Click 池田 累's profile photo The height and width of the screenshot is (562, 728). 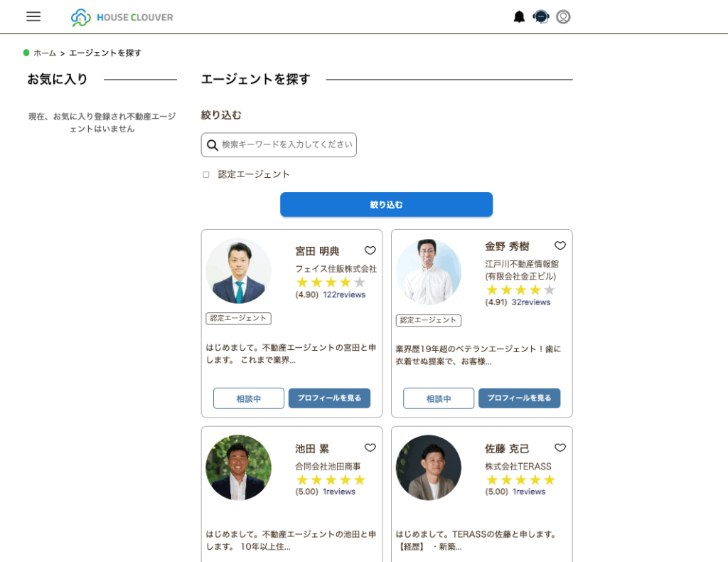(x=238, y=468)
